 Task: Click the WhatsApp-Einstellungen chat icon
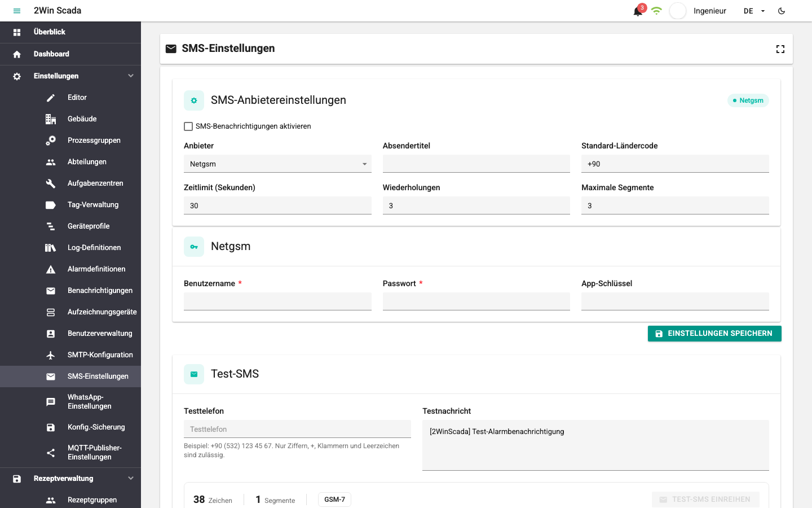point(51,402)
